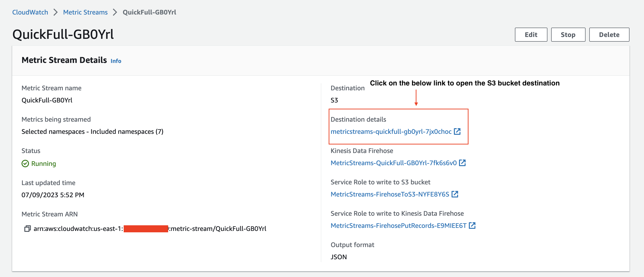Click external link icon next to FirehoseToS3 role
Image resolution: width=644 pixels, height=277 pixels.
point(455,194)
